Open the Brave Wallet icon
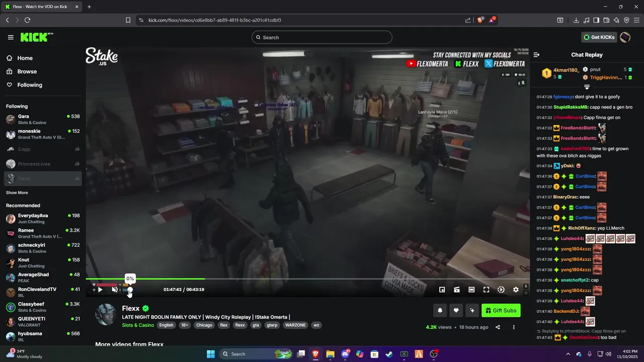 tap(606, 20)
